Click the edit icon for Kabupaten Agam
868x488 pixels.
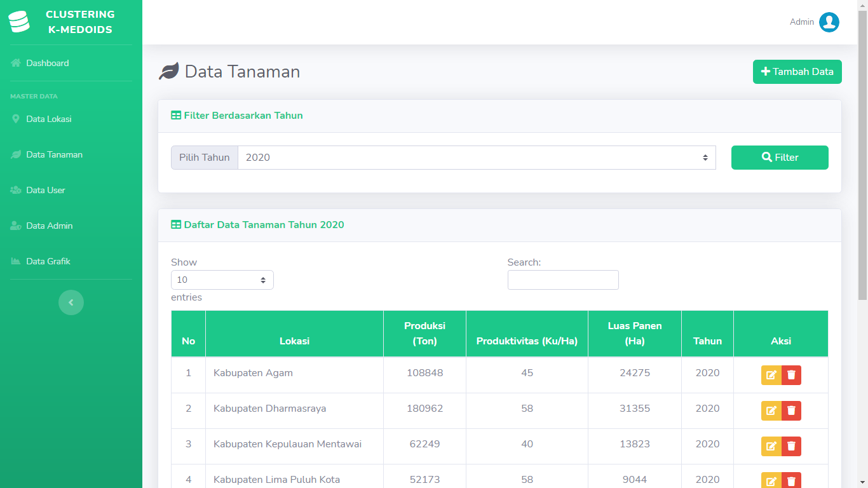pyautogui.click(x=771, y=375)
